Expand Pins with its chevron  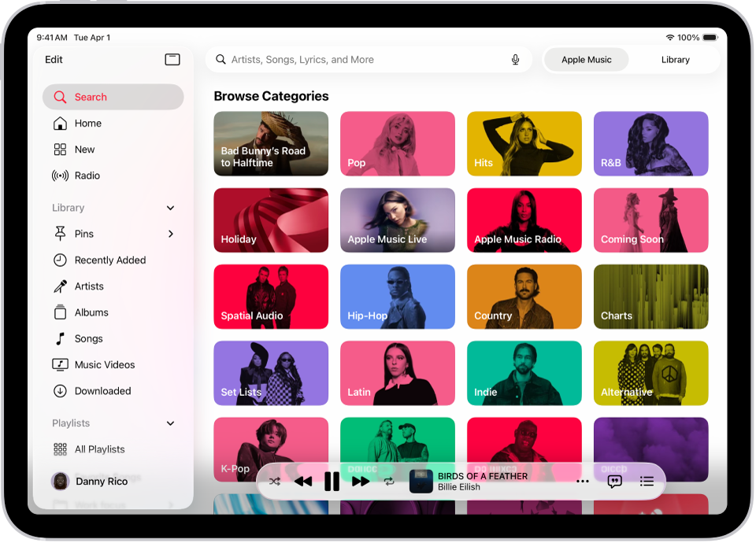click(x=170, y=234)
